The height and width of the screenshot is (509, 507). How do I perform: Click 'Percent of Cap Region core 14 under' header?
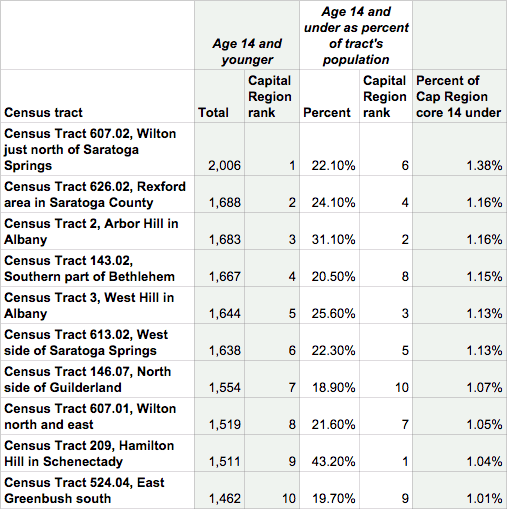[460, 96]
